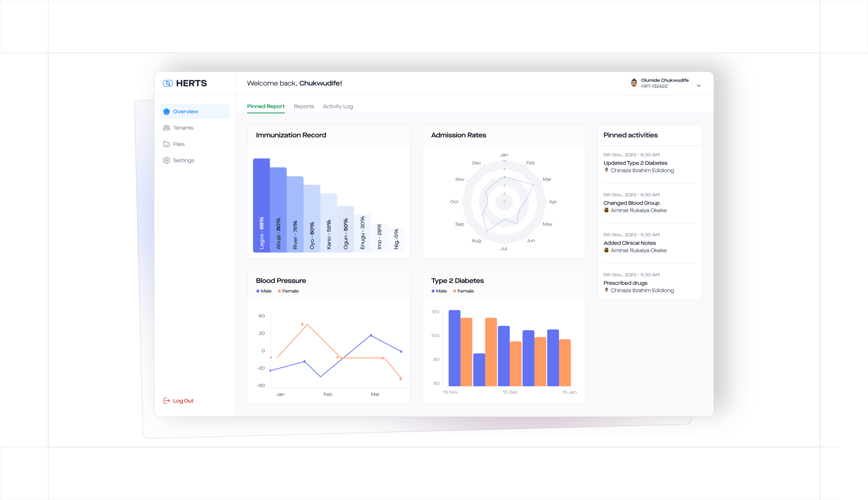
Task: Toggle Male legend in Blood Pressure chart
Action: pyautogui.click(x=264, y=291)
